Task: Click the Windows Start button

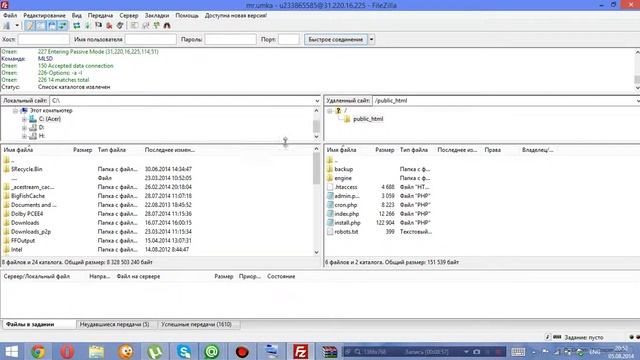Action: click(x=12, y=351)
